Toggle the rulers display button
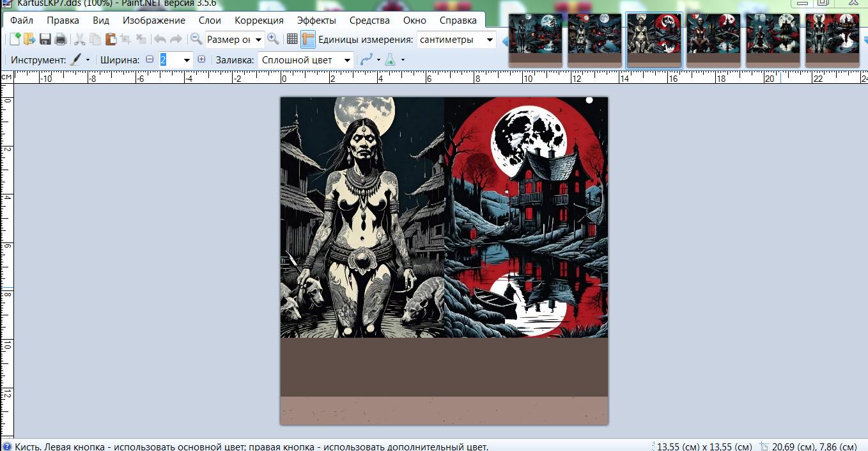This screenshot has width=868, height=451. [x=308, y=39]
